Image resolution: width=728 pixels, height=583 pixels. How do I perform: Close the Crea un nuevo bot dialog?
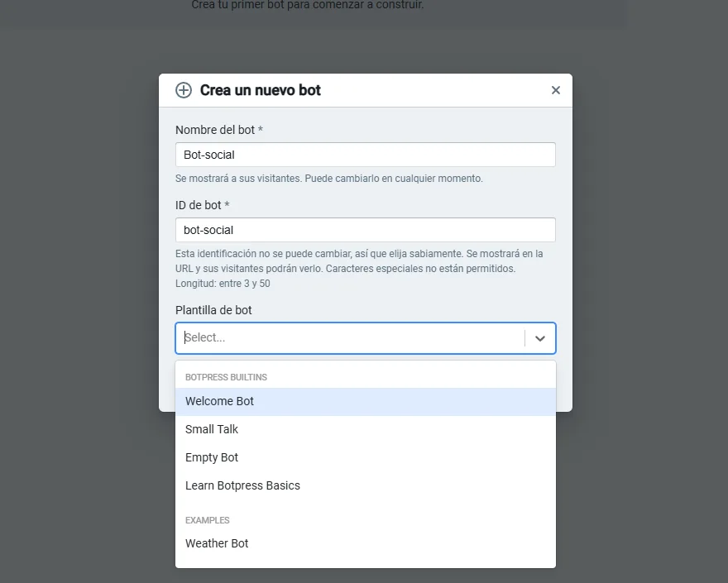coord(555,90)
